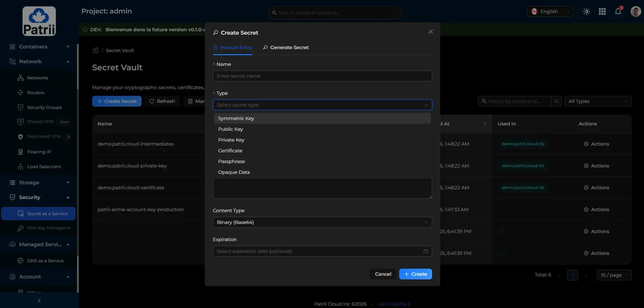Open the notifications bell
This screenshot has width=644, height=308.
[618, 11]
